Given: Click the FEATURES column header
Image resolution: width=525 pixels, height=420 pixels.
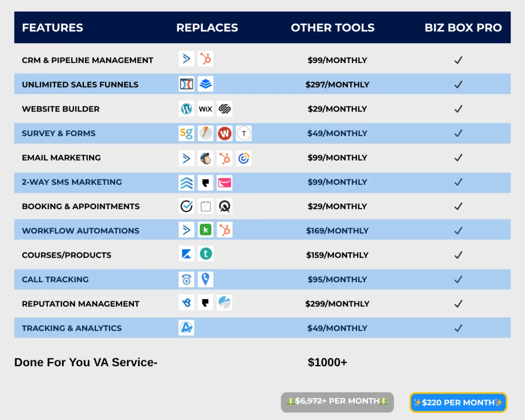Looking at the screenshot, I should (52, 28).
